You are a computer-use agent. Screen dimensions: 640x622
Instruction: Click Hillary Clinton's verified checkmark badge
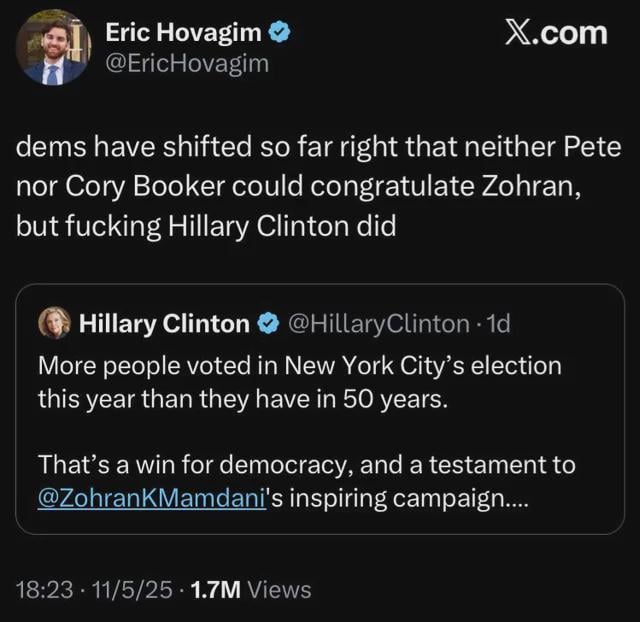pos(269,323)
